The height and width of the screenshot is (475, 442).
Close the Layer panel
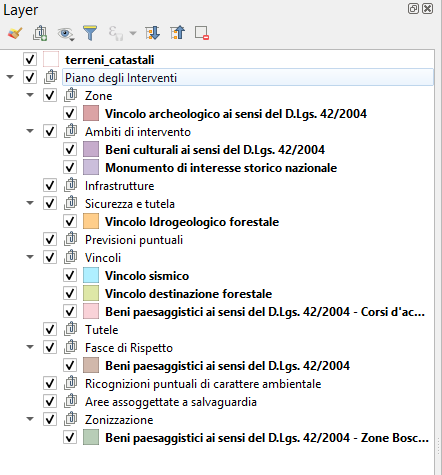click(428, 8)
